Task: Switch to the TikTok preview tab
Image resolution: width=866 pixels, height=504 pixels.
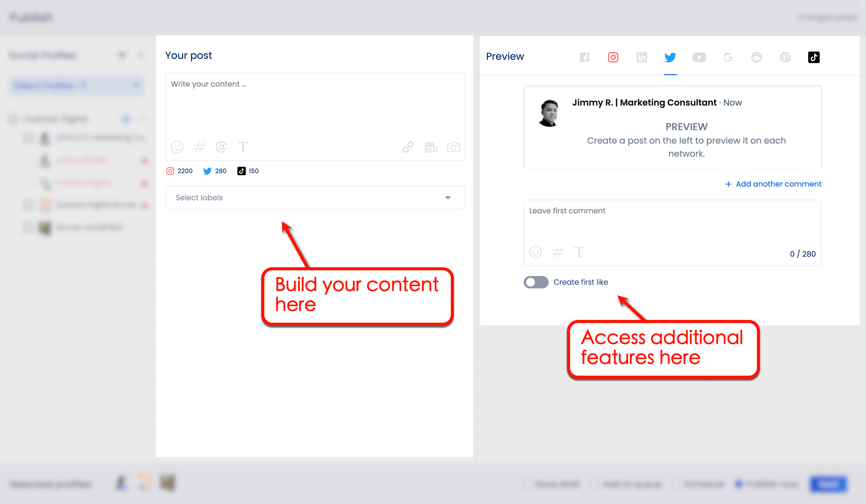Action: pos(814,57)
